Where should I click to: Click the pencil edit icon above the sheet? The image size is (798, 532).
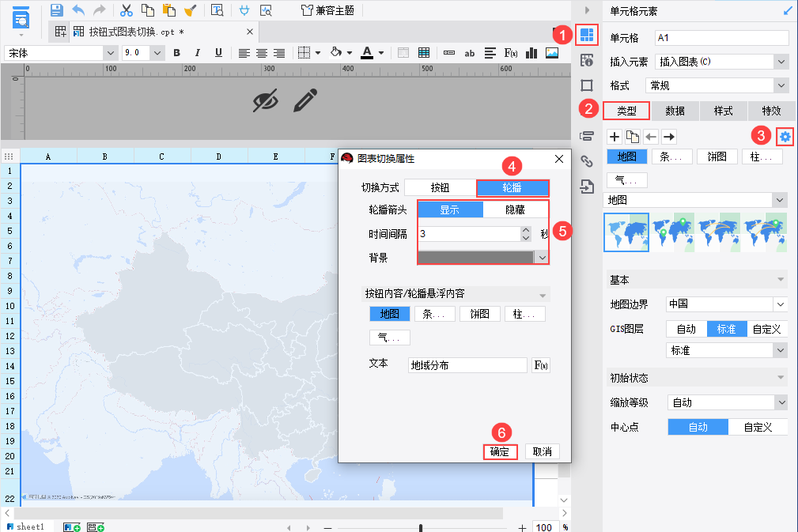305,100
